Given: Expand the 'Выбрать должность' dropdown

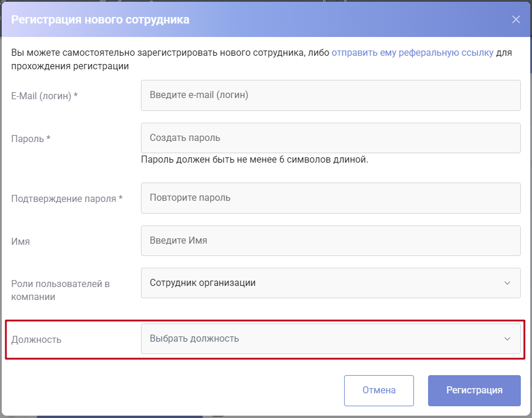Looking at the screenshot, I should tap(331, 339).
